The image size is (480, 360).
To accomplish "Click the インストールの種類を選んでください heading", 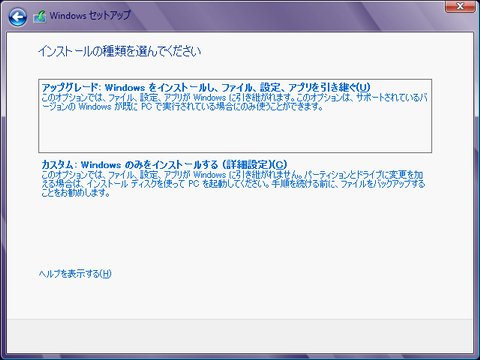I will click(120, 52).
